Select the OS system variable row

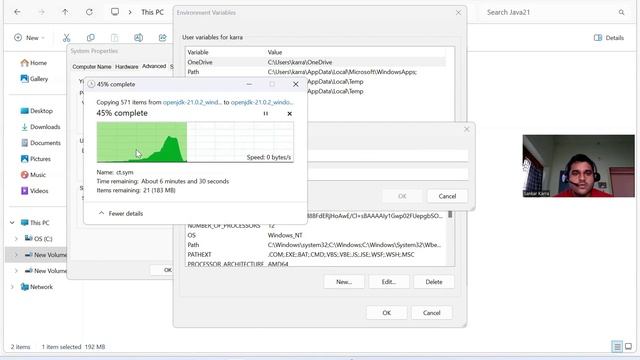[316, 235]
